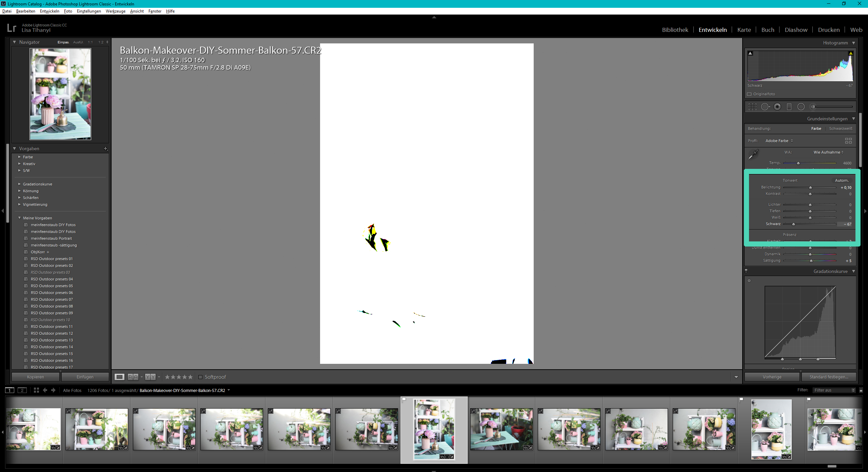The image size is (868, 472).
Task: Enable the Softproof checkbox
Action: (200, 377)
